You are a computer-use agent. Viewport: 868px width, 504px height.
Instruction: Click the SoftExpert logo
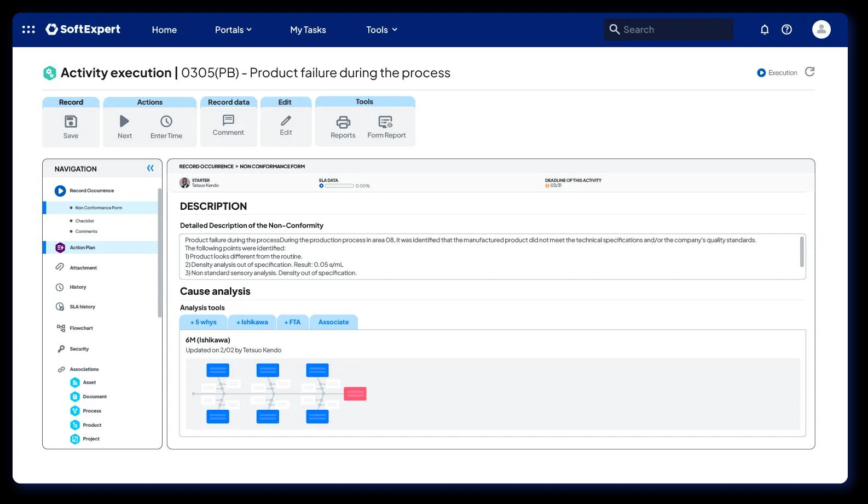coord(83,29)
